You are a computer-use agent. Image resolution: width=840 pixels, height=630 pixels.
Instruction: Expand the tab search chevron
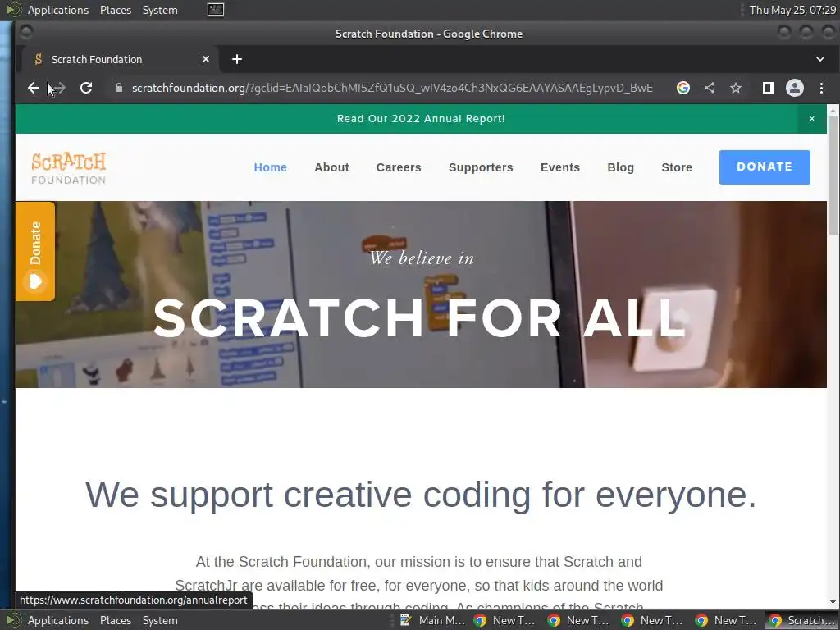click(x=820, y=59)
